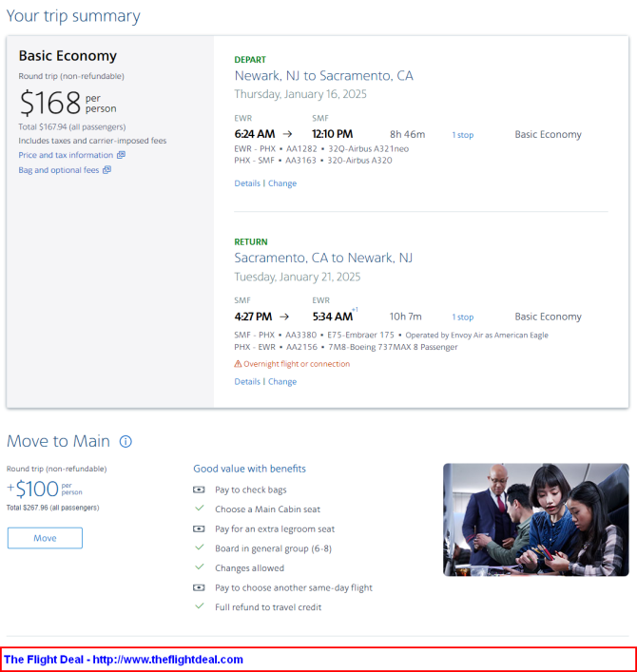Open the Bag and optional fees link
The width and height of the screenshot is (637, 672).
[x=59, y=170]
